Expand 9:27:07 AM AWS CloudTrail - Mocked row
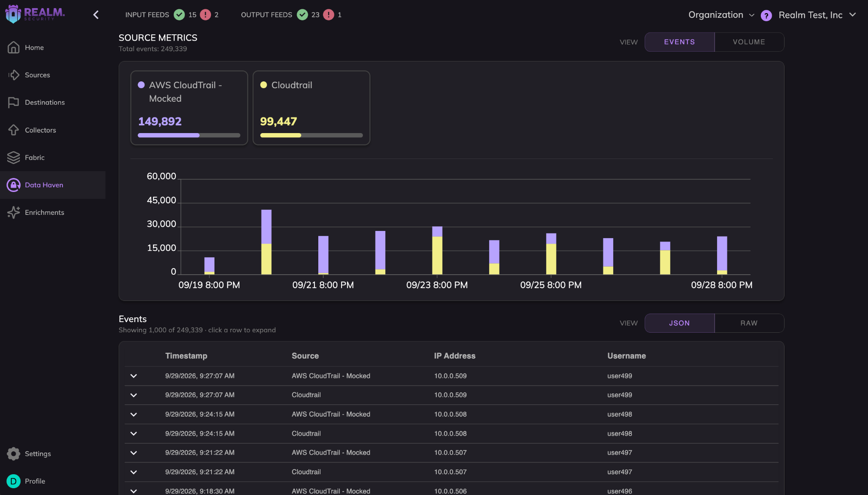Screen dimensions: 868x495 tap(134, 376)
